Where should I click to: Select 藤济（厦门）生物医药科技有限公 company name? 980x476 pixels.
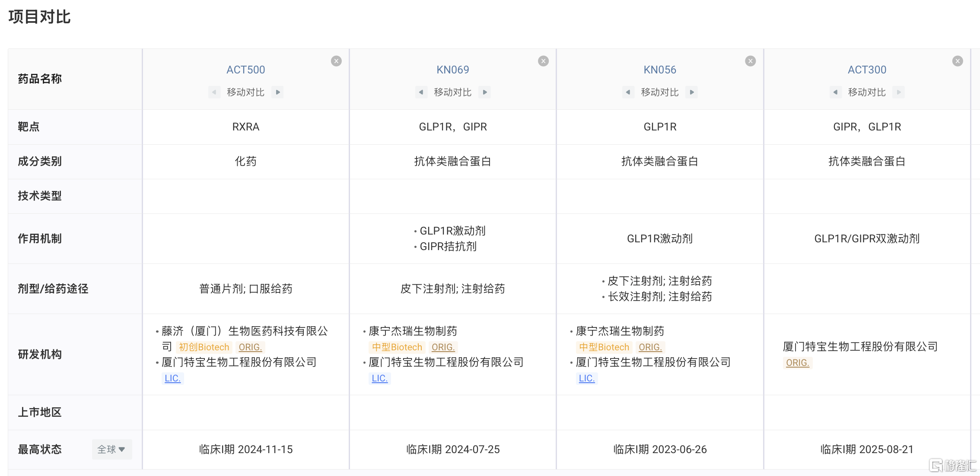245,331
